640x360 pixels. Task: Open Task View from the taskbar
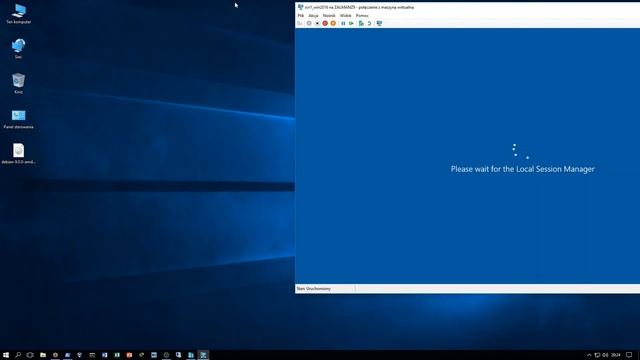(30, 355)
